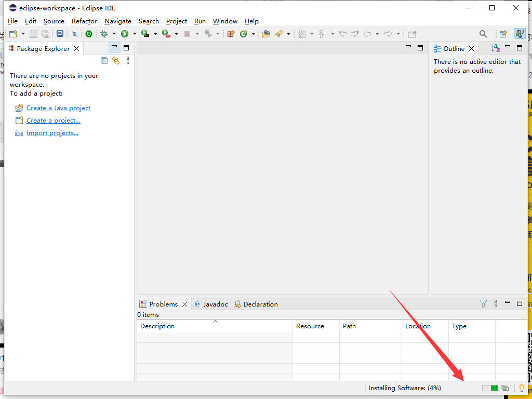The image size is (532, 399).
Task: Open the Problems view three-dots menu
Action: pyautogui.click(x=496, y=303)
